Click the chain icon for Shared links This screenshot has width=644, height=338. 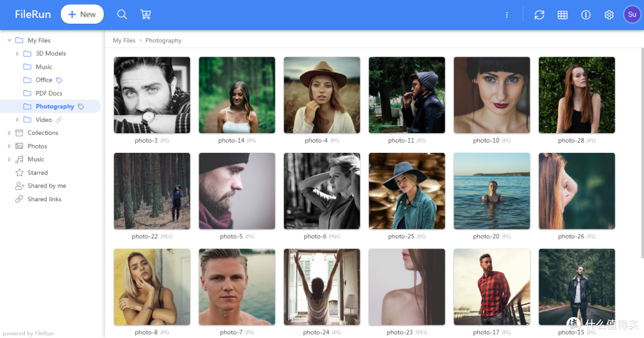[x=19, y=199]
